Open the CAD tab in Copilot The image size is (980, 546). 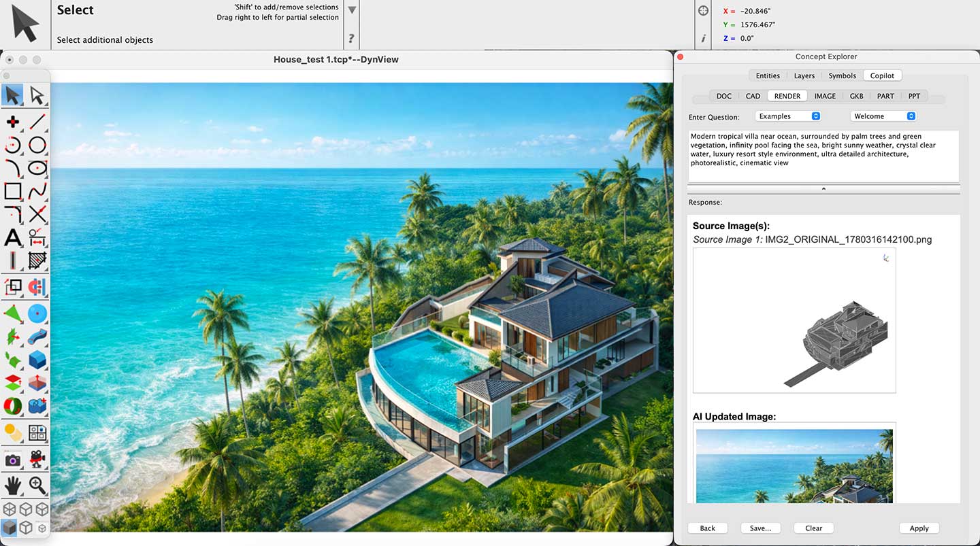point(753,96)
